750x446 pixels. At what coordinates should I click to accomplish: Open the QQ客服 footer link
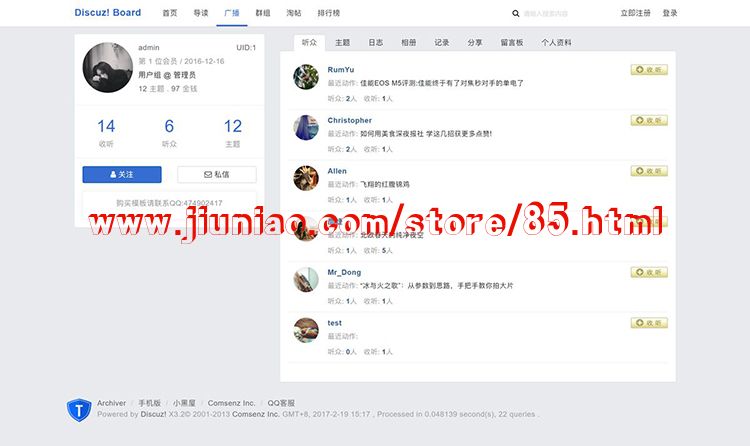(x=281, y=403)
